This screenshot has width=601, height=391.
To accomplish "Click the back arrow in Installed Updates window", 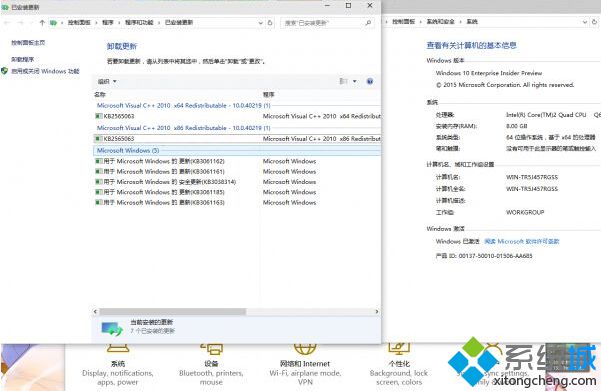I will pyautogui.click(x=7, y=23).
